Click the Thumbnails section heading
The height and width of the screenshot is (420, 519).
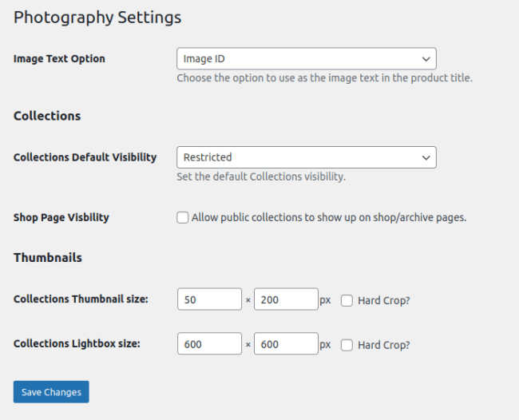pyautogui.click(x=48, y=258)
